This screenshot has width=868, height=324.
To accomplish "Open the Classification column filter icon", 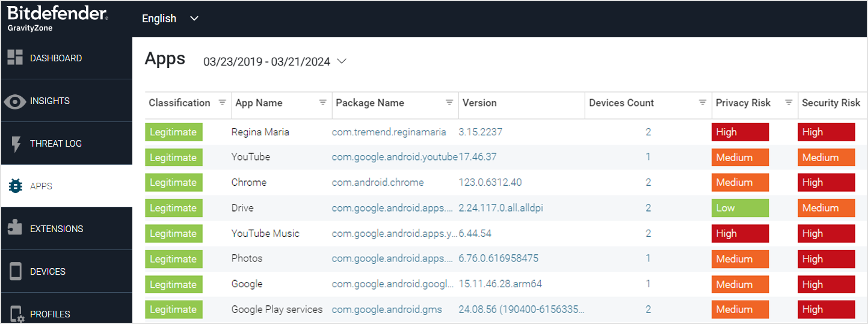I will coord(222,102).
